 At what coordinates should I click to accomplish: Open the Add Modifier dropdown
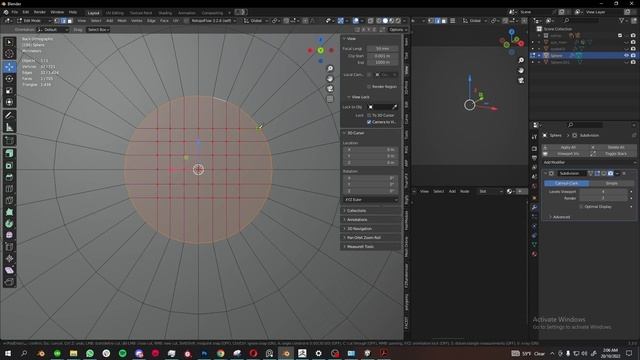(x=589, y=162)
